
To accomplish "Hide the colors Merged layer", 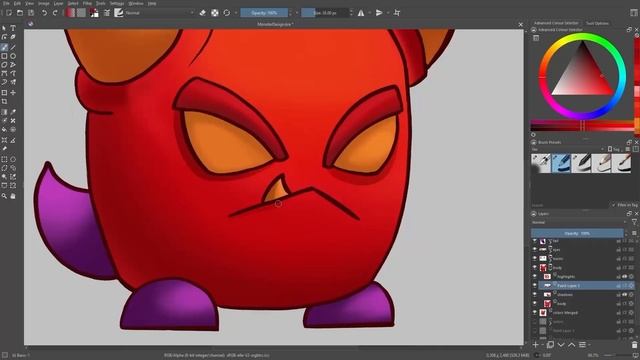I will [535, 312].
